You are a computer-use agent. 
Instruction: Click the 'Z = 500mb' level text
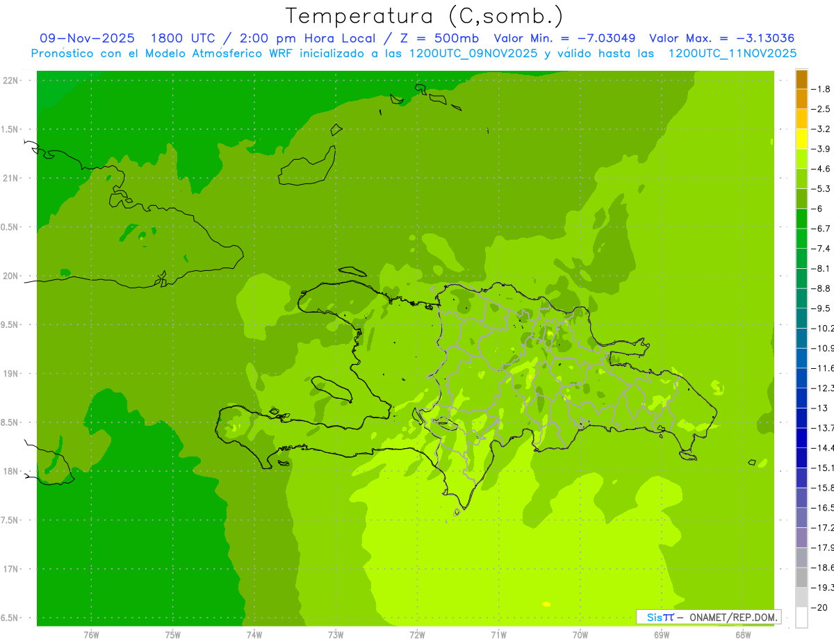(439, 38)
